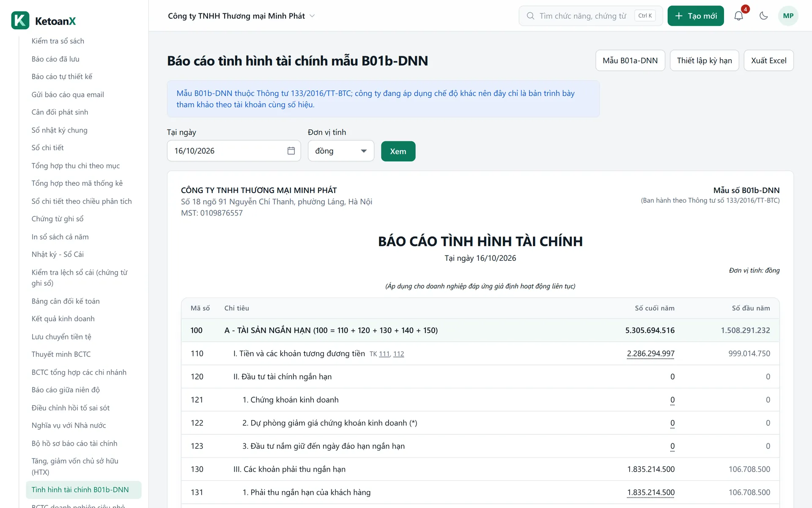This screenshot has width=812, height=508.
Task: Open Kiểm tra sổ sách menu item
Action: pos(58,41)
